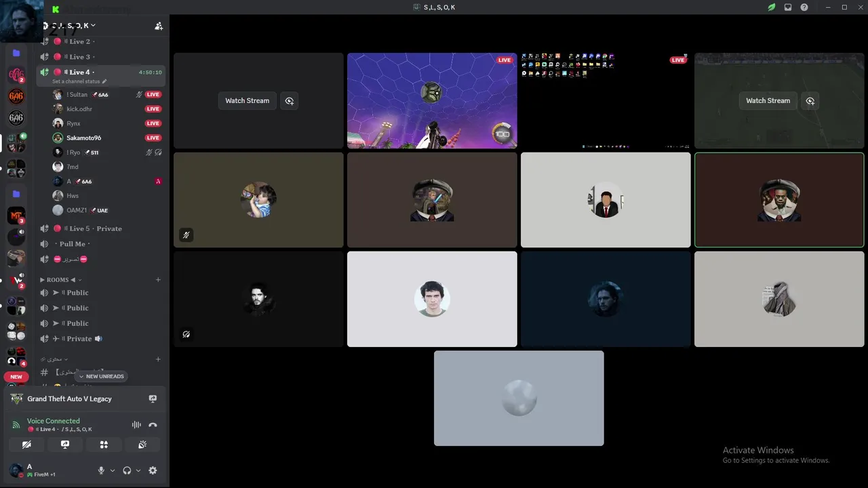This screenshot has height=488, width=868.
Task: Open the purple hexagon dome live stream
Action: click(x=432, y=100)
